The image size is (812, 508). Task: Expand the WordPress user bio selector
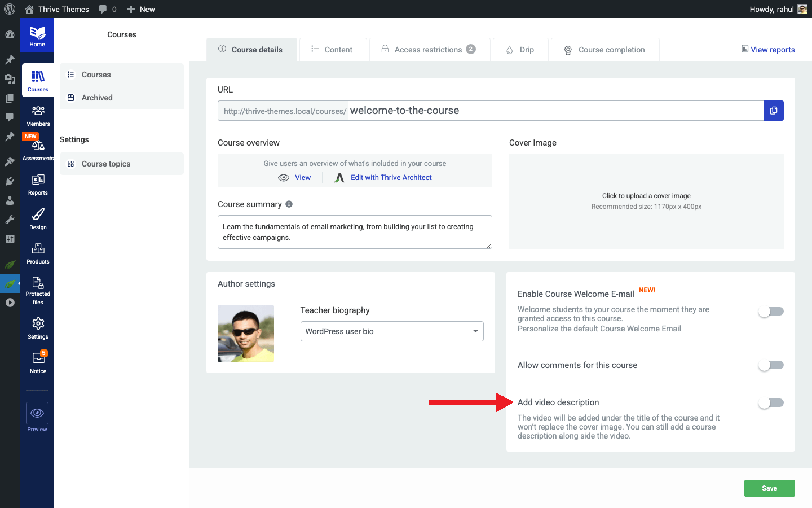475,331
